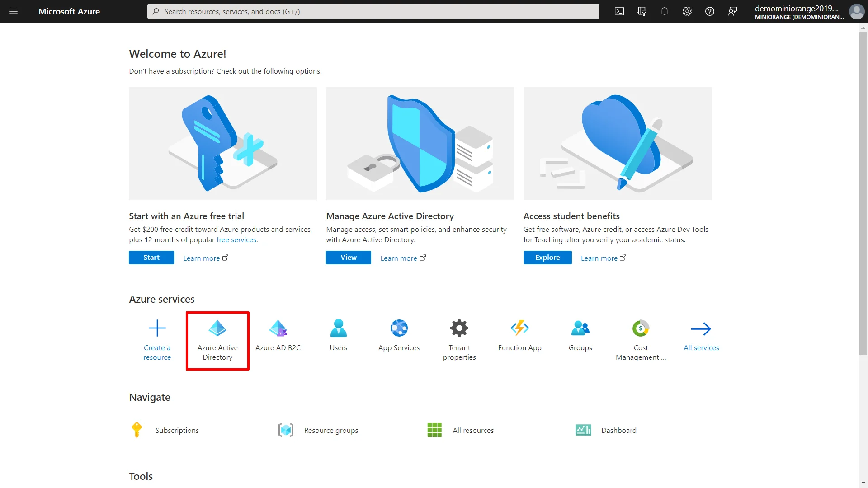This screenshot has height=488, width=868.
Task: Click the View Active Directory button
Action: pyautogui.click(x=349, y=258)
